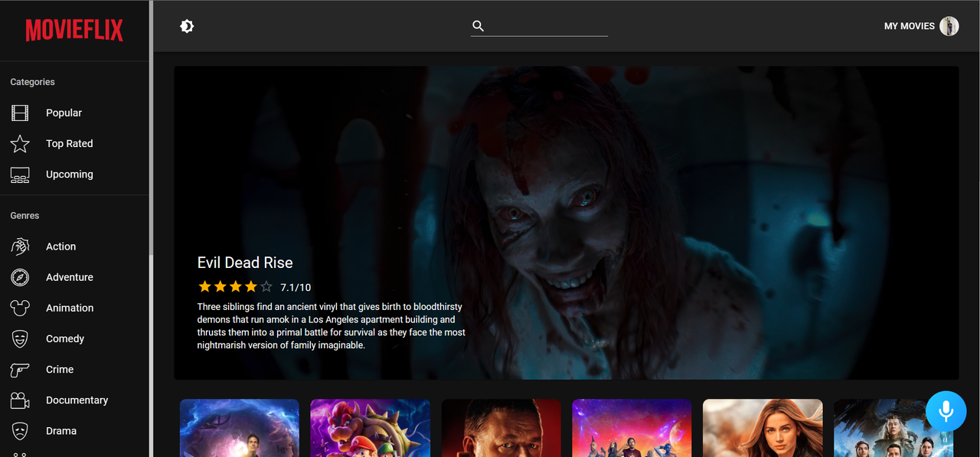Viewport: 980px width, 457px height.
Task: Open the Guardians of the Galaxy poster
Action: (x=632, y=428)
